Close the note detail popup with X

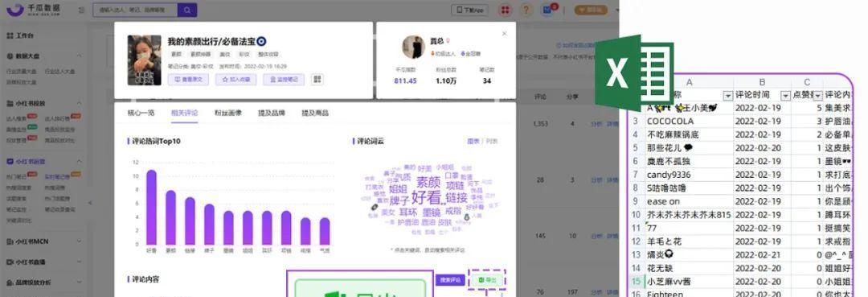pyautogui.click(x=504, y=34)
